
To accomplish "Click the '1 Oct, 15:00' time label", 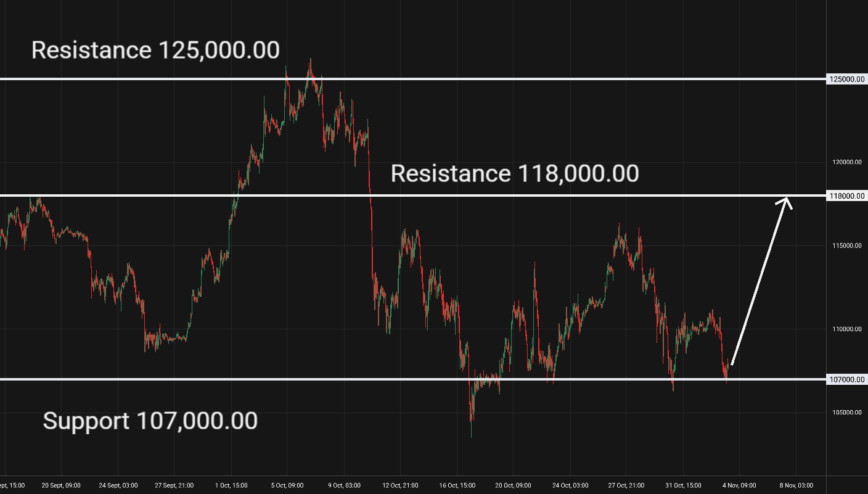I will point(231,485).
